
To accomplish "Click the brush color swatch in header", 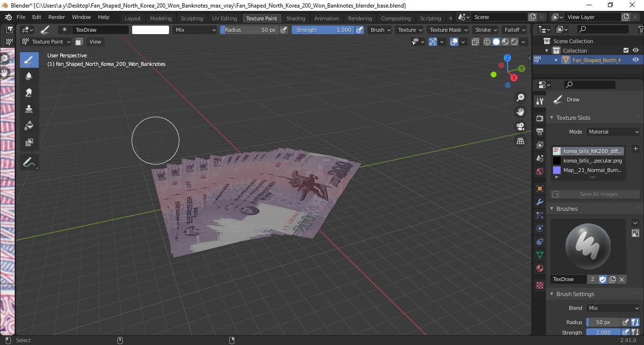I will [151, 30].
